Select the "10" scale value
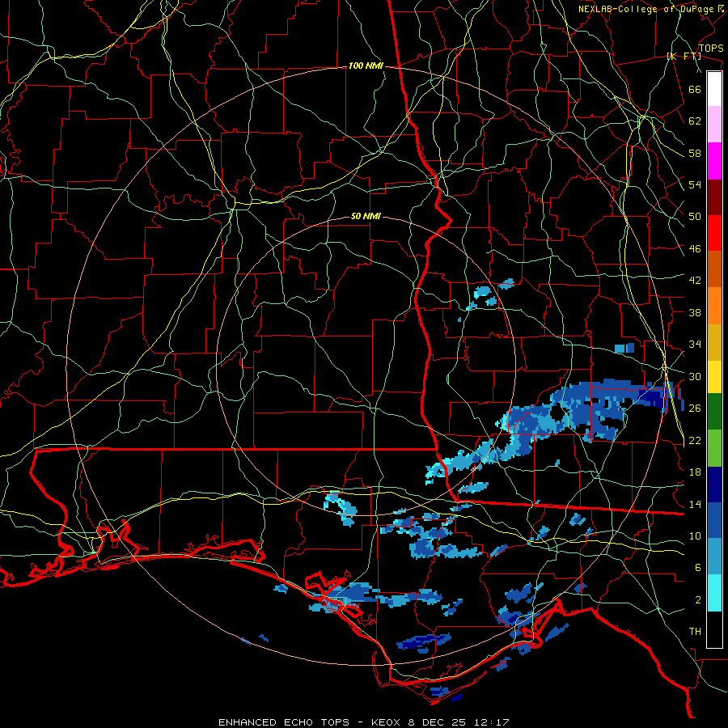728x728 pixels. (x=695, y=535)
